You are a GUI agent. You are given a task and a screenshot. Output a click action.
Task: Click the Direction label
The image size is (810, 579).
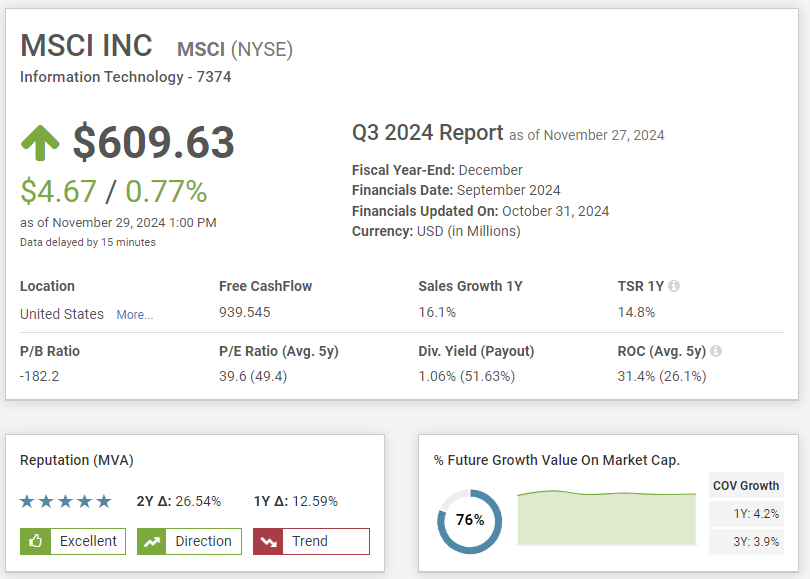tap(204, 541)
